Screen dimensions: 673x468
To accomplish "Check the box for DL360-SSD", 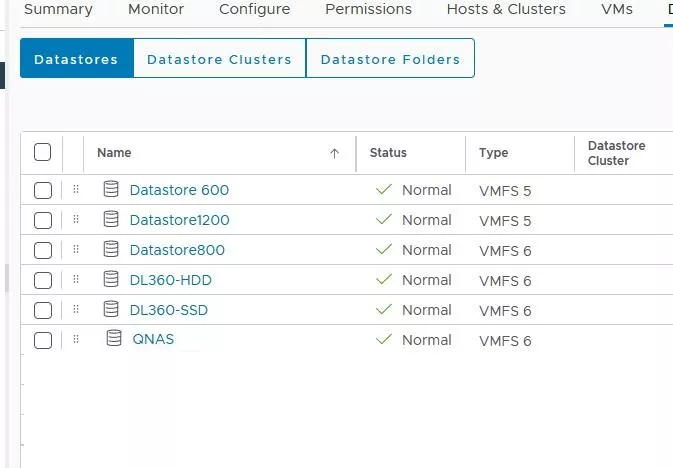I will click(43, 310).
